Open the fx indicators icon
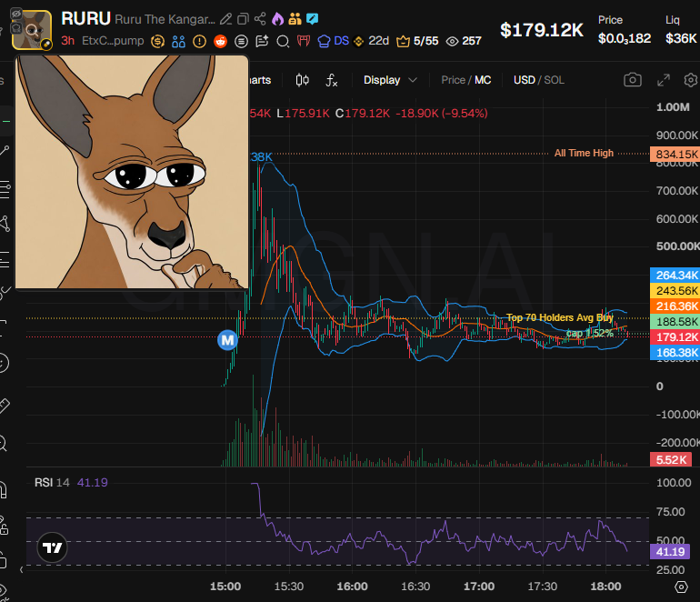 [331, 80]
